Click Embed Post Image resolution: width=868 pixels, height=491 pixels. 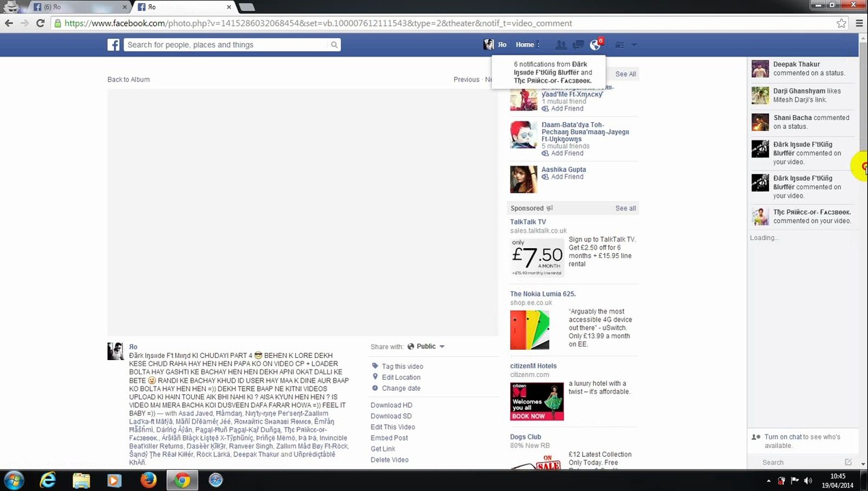tap(389, 438)
